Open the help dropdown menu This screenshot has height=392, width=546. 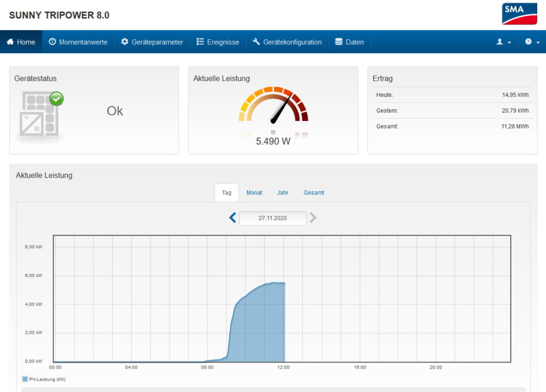click(x=532, y=42)
